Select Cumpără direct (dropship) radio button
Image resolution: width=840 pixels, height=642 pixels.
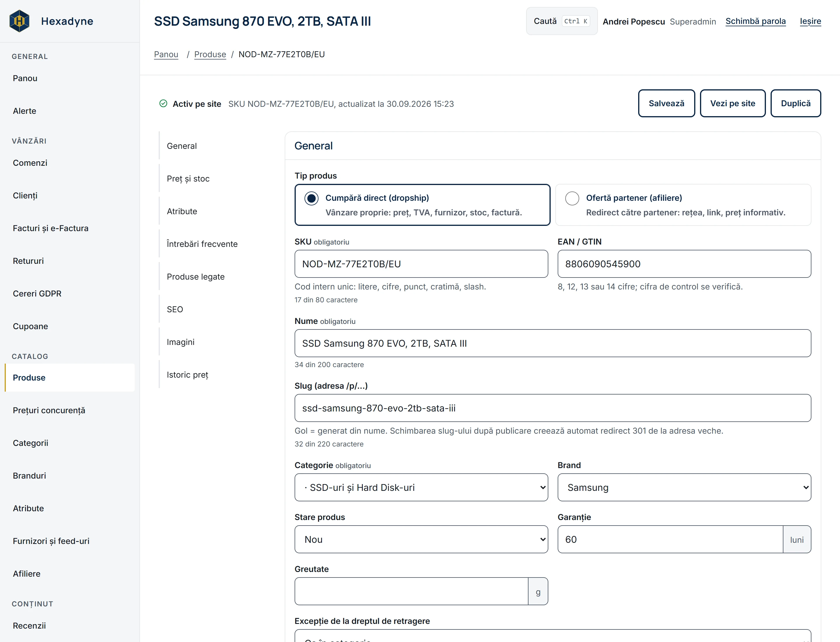pos(311,198)
